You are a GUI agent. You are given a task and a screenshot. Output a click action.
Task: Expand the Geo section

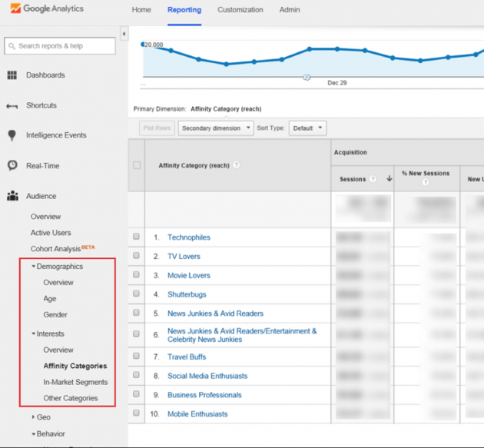click(33, 416)
